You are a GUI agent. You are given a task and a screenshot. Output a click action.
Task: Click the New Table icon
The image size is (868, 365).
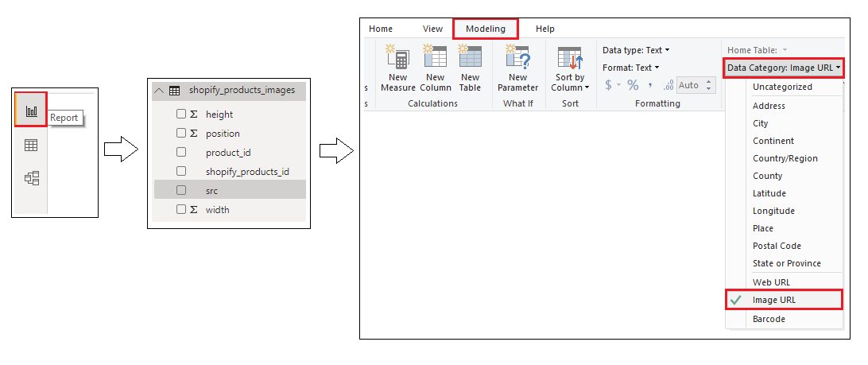point(470,69)
